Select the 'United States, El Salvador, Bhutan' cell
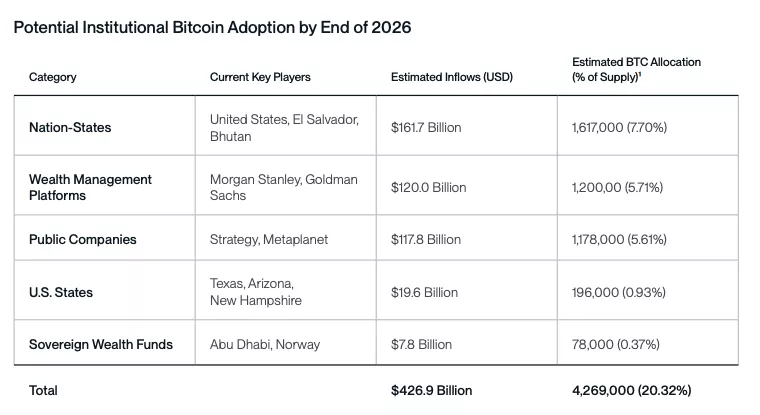Viewport: 760px width, 415px height. tap(281, 127)
